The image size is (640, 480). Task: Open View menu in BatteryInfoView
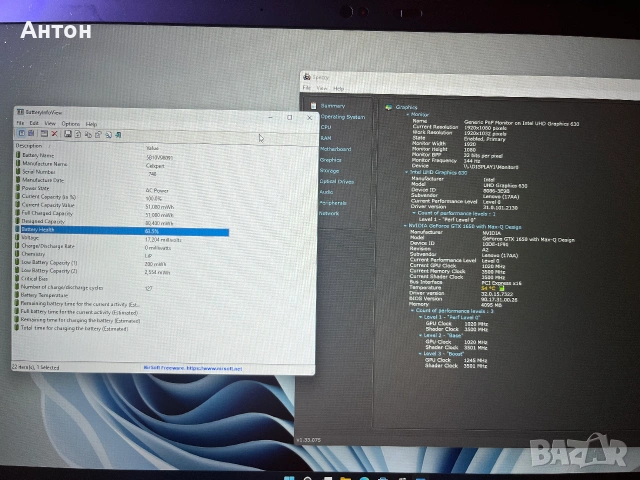(x=50, y=123)
